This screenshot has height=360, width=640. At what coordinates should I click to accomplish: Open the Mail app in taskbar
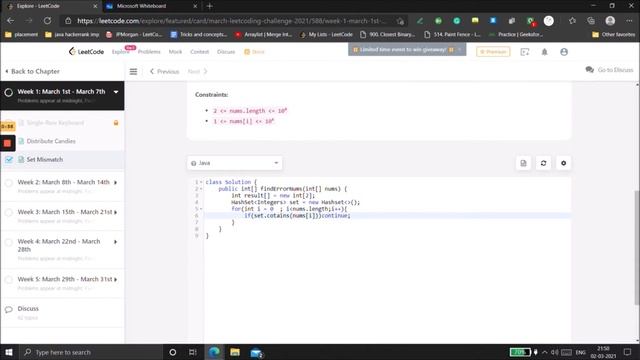coord(256,352)
